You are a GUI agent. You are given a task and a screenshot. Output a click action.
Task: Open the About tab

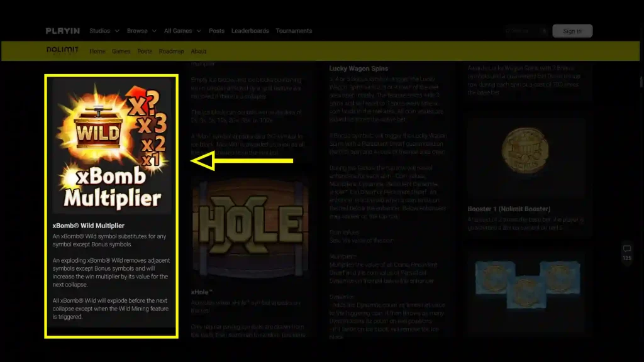198,52
